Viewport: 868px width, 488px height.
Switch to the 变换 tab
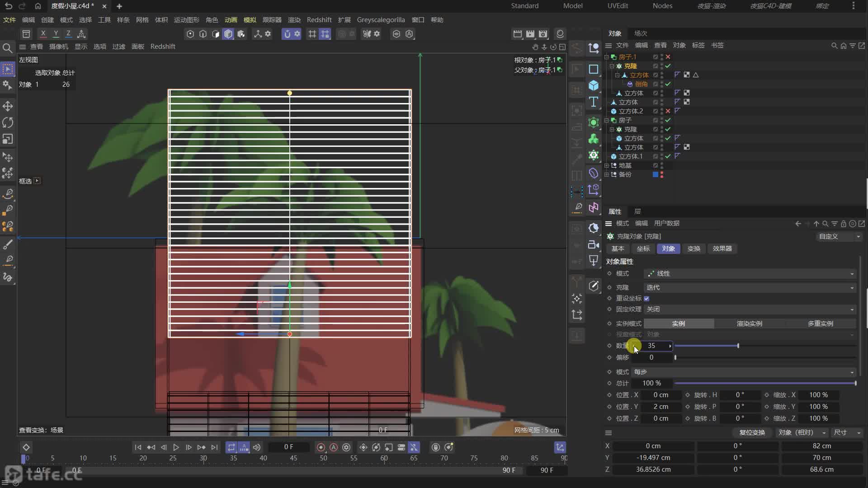[693, 249]
